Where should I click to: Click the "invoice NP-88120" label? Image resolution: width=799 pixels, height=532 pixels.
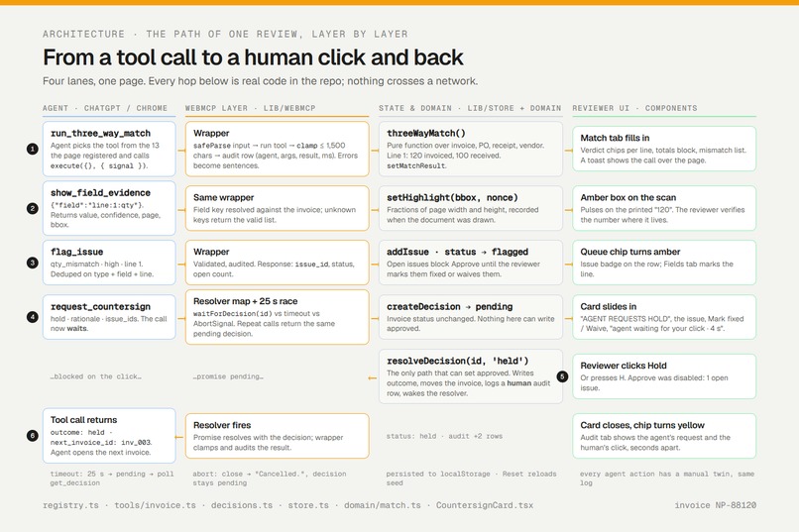point(716,505)
